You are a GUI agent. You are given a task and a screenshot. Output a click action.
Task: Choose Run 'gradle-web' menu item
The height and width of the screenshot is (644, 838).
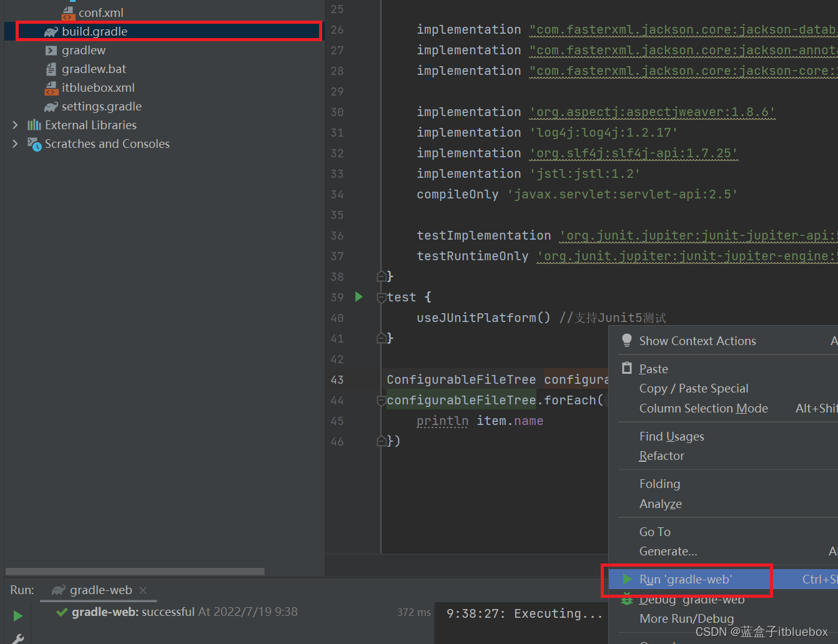point(686,579)
